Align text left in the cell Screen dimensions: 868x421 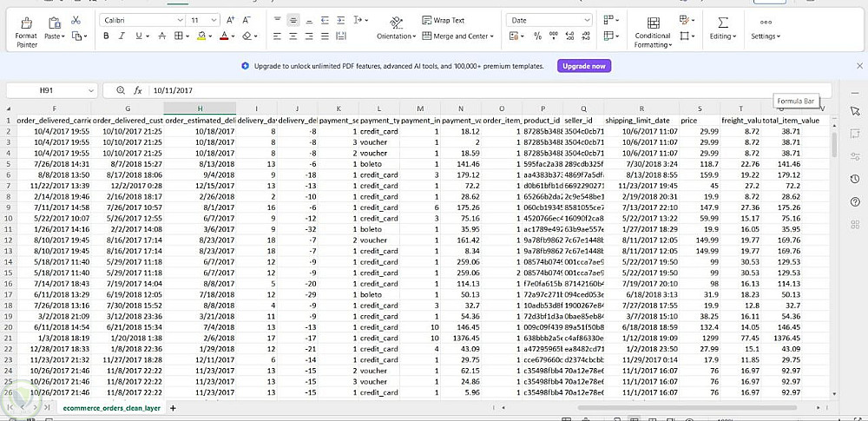tap(278, 36)
